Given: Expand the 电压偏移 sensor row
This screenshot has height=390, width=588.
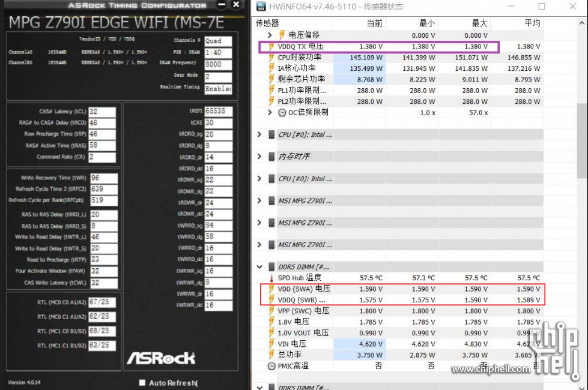Looking at the screenshot, I should (x=270, y=35).
